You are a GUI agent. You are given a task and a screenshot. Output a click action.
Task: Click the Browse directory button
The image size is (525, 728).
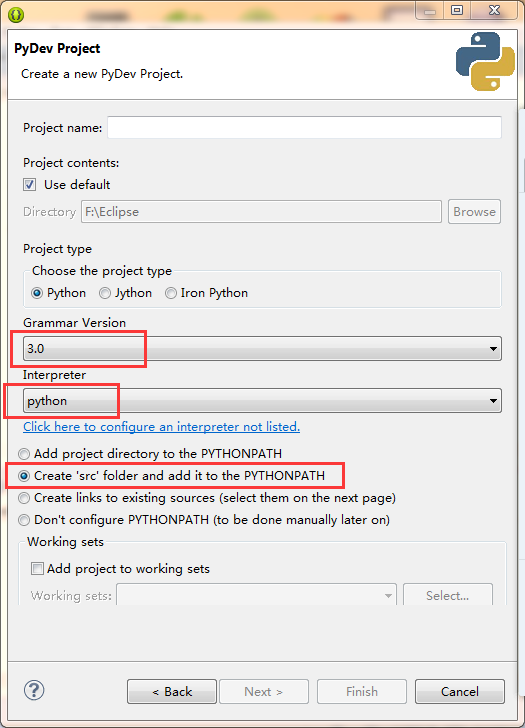click(x=474, y=212)
